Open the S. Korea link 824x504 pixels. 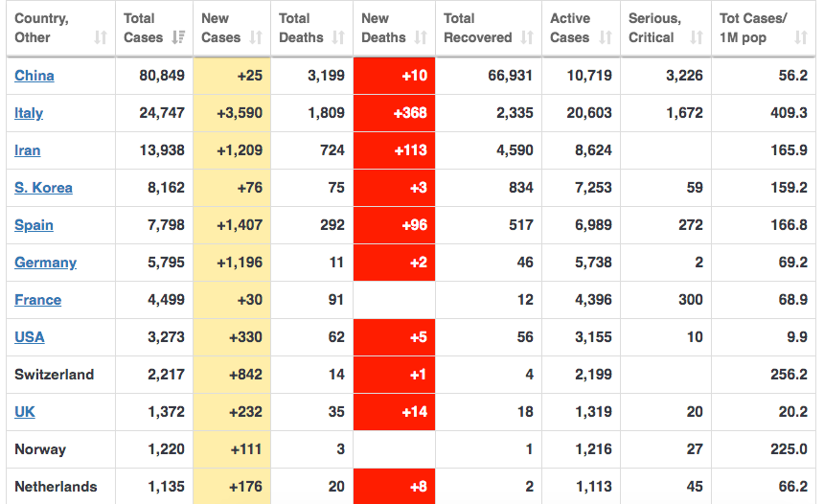43,188
